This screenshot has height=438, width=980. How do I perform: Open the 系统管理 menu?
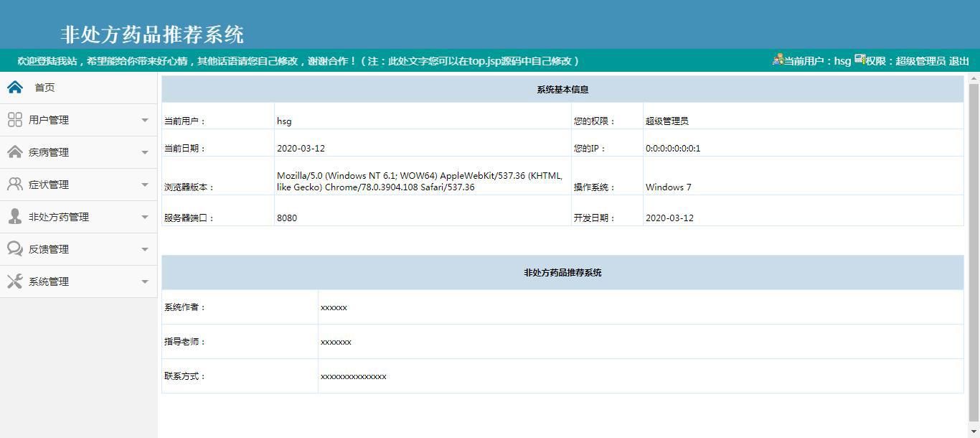[x=78, y=281]
